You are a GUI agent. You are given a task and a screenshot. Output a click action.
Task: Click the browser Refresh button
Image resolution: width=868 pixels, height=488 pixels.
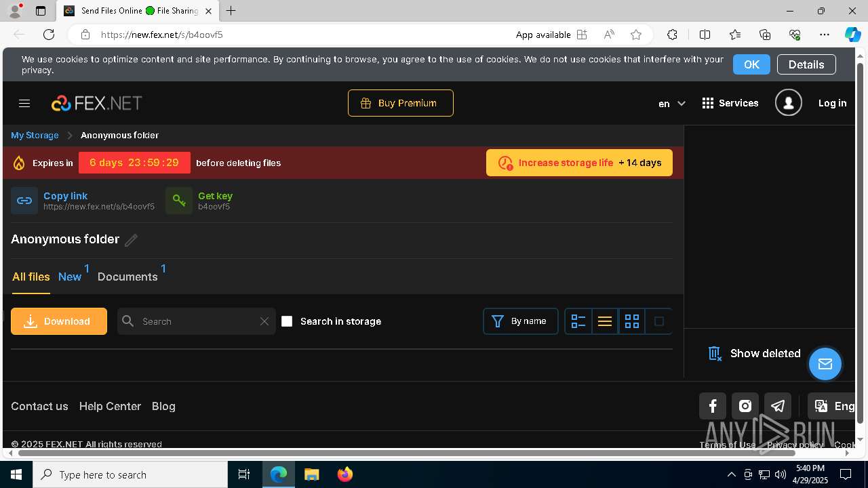click(49, 35)
